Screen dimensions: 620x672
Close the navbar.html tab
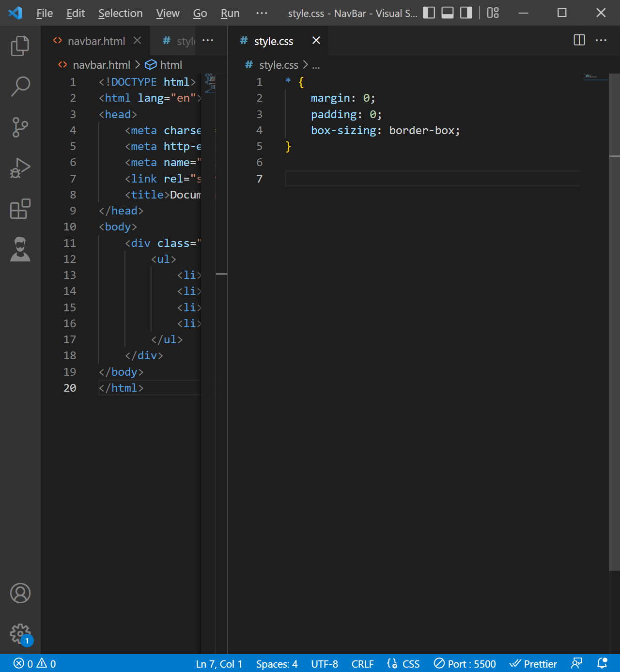[137, 40]
